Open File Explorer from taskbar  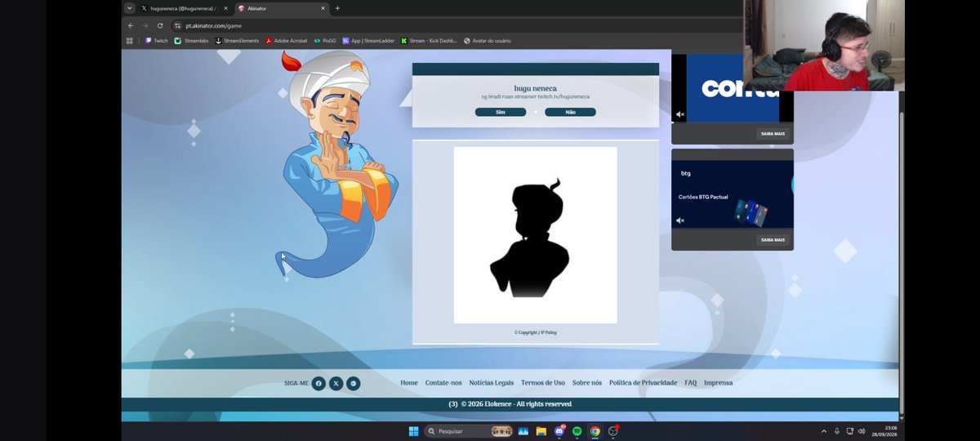coord(541,431)
